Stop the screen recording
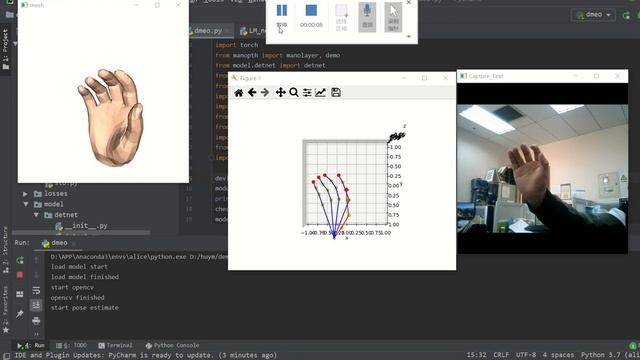Image resolution: width=640 pixels, height=360 pixels. pyautogui.click(x=311, y=16)
